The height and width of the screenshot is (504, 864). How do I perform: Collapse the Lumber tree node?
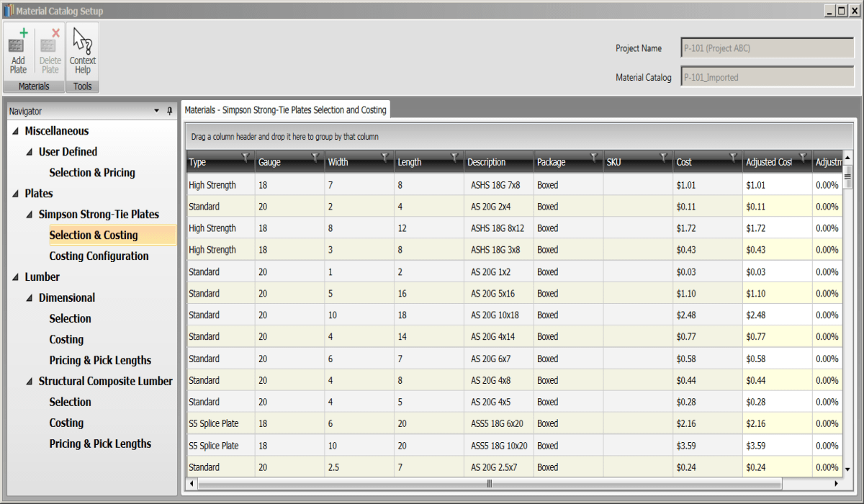point(16,277)
